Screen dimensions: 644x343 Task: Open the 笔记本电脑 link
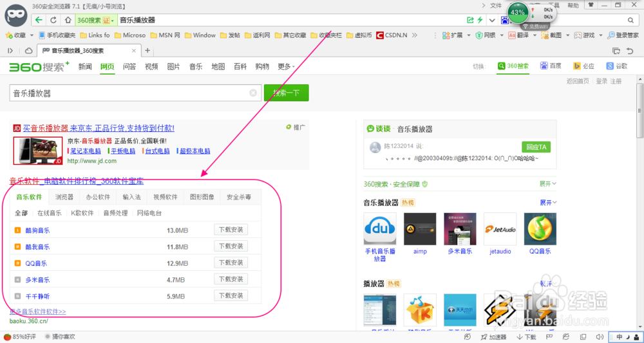[x=86, y=151]
